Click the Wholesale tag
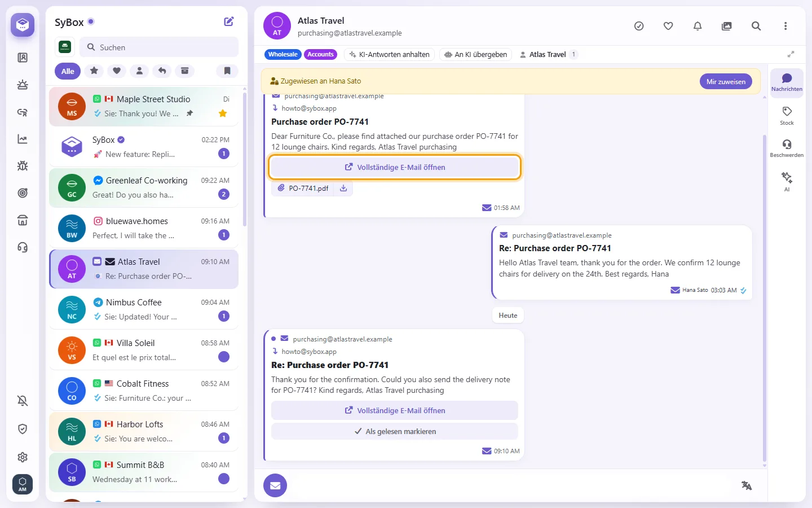The image size is (812, 508). [283, 55]
